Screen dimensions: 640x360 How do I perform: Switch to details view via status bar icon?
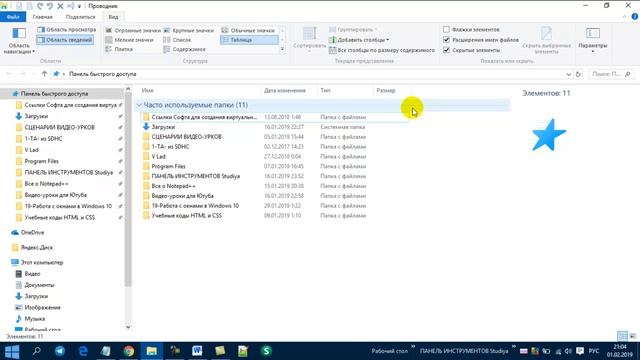622,336
